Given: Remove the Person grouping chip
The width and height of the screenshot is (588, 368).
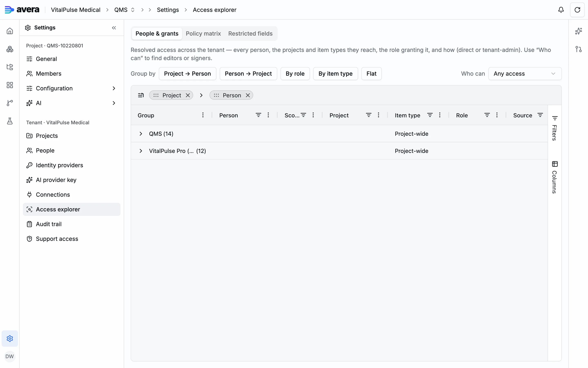Looking at the screenshot, I should 248,95.
